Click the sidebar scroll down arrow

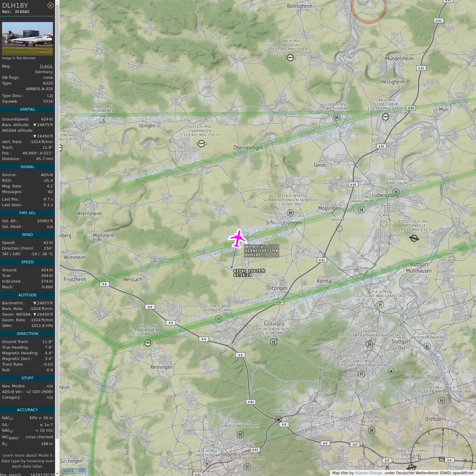click(57, 473)
